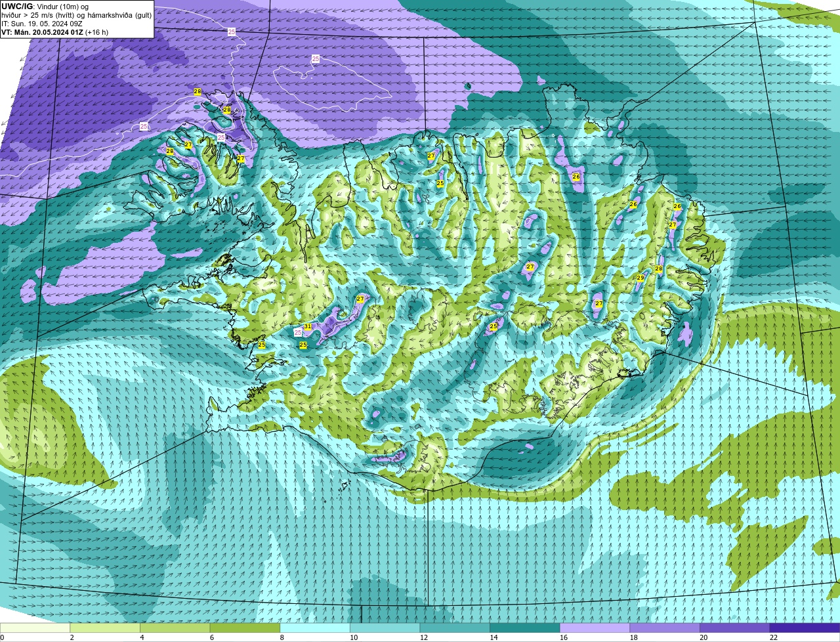The width and height of the screenshot is (840, 642).
Task: Click the legend scale value '18'
Action: coord(634,637)
